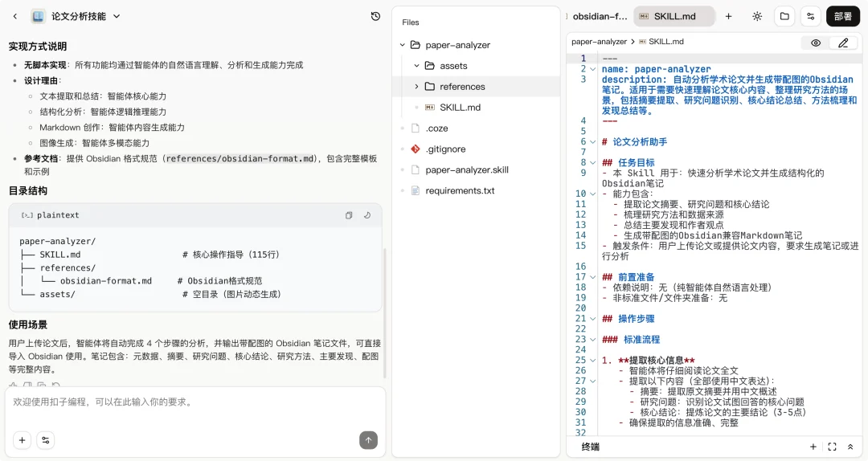868x461 pixels.
Task: Click the 使用场景 heading in chat
Action: tap(27, 324)
